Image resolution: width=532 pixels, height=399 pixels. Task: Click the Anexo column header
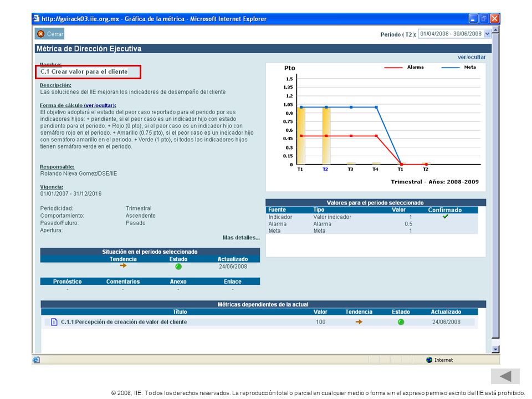(x=178, y=282)
